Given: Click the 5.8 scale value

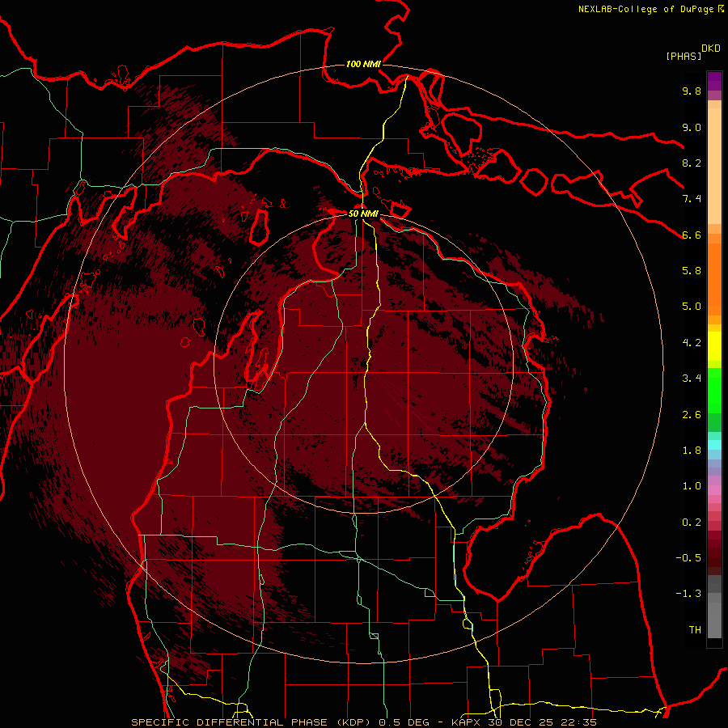Looking at the screenshot, I should [692, 271].
